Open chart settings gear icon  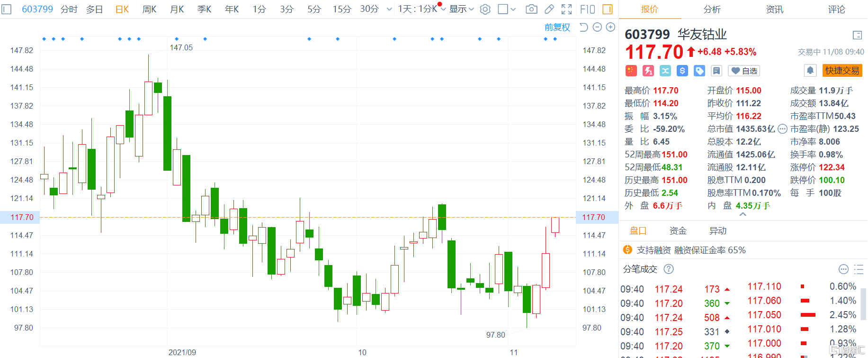[x=485, y=9]
